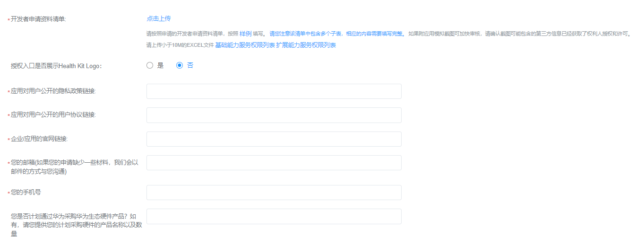Click the blue 请您注意该清单中包含多个子表 notice
Screen dimensions: 644x246
click(336, 34)
